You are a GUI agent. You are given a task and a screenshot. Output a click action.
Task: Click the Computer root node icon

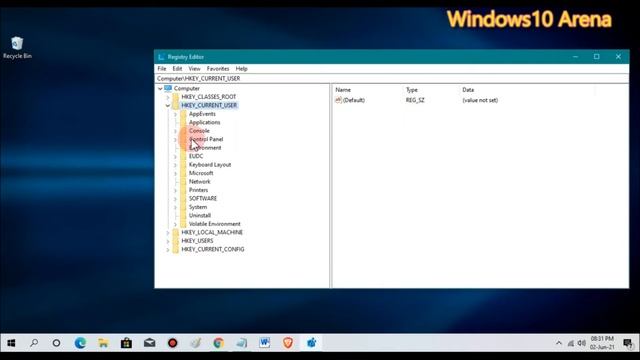click(168, 88)
